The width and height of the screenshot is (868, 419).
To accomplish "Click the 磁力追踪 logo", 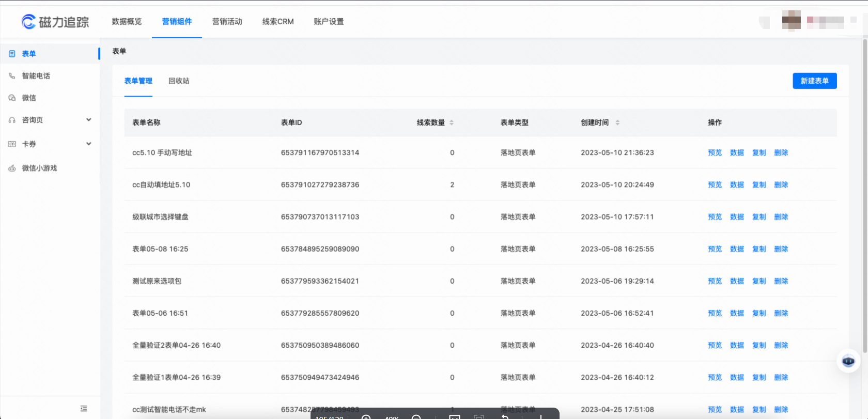I will tap(55, 22).
